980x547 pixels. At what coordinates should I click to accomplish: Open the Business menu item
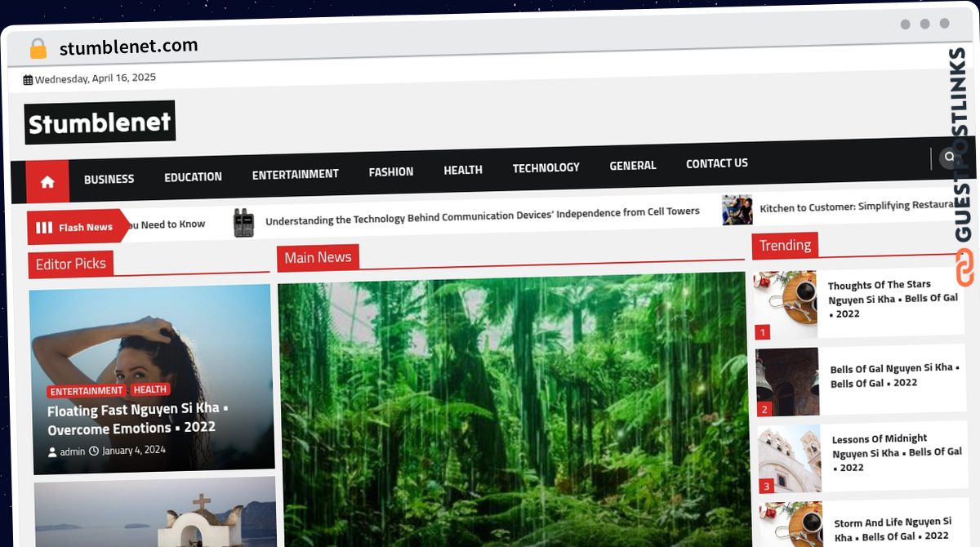click(x=109, y=179)
